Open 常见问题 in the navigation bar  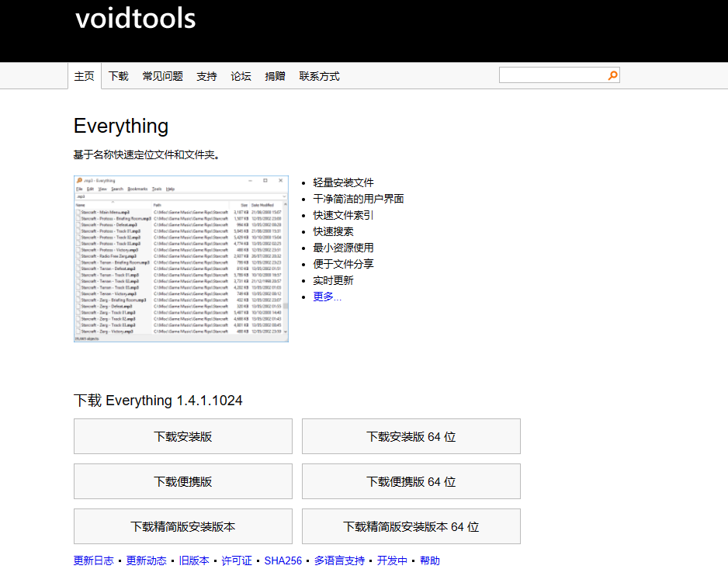[x=162, y=76]
